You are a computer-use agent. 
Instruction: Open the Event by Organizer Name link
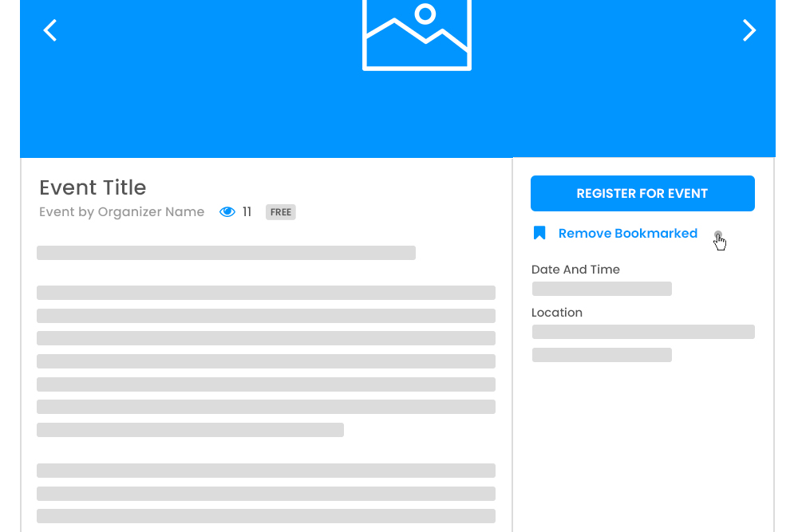(121, 212)
